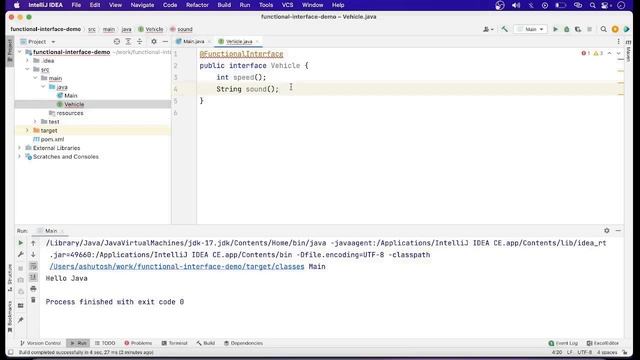Open the Apple menu
This screenshot has height=360, width=640.
coord(17,5)
